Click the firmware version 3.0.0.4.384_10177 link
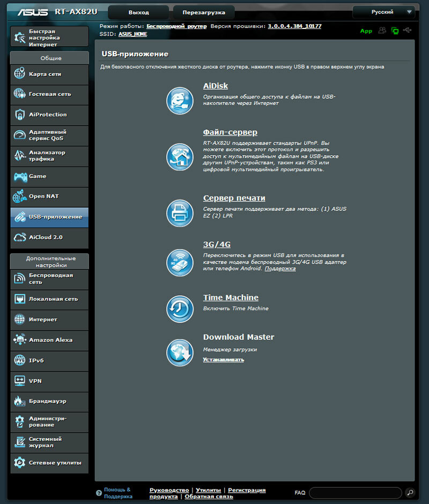The image size is (429, 504). coord(294,26)
